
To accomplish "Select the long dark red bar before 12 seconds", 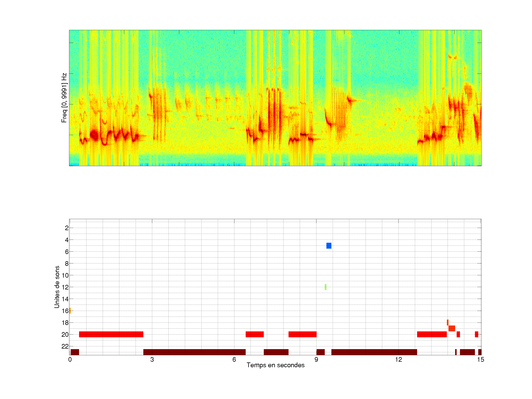I will click(374, 352).
